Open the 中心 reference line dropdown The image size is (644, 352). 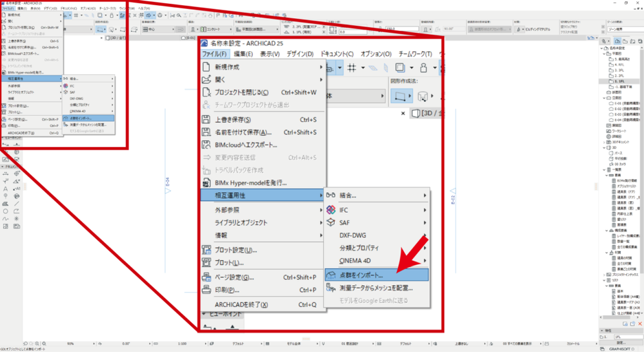[159, 30]
